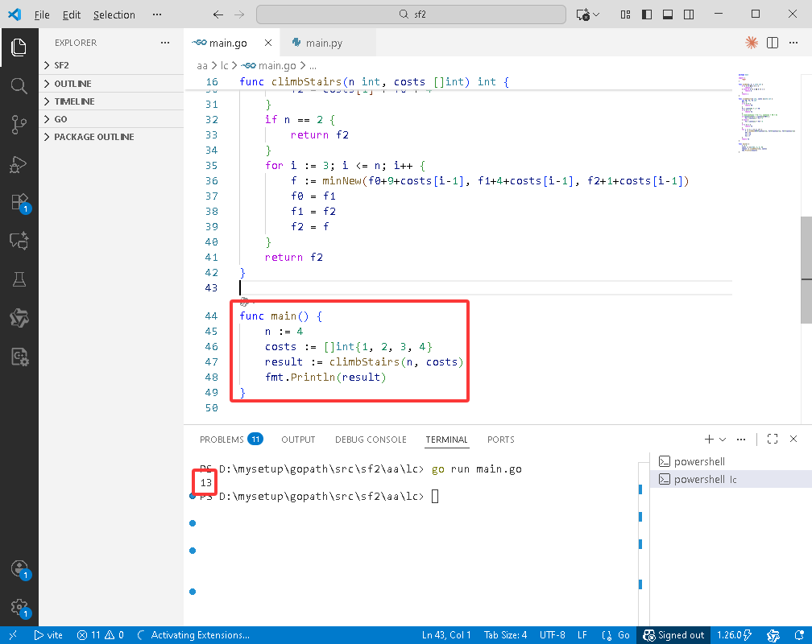The height and width of the screenshot is (644, 812).
Task: Change Tab Size: 4 setting
Action: [x=505, y=635]
